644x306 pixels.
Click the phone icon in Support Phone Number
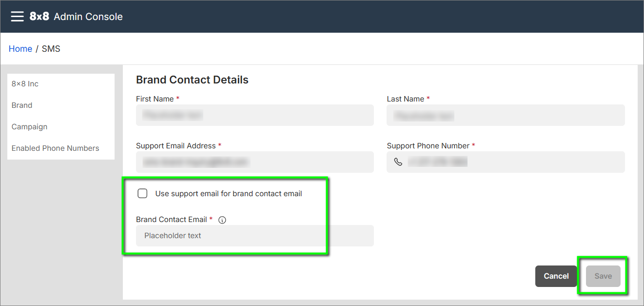398,162
